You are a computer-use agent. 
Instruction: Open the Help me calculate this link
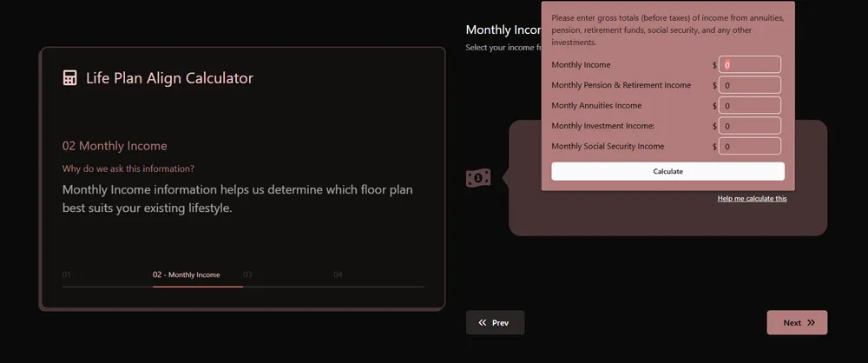pyautogui.click(x=752, y=198)
